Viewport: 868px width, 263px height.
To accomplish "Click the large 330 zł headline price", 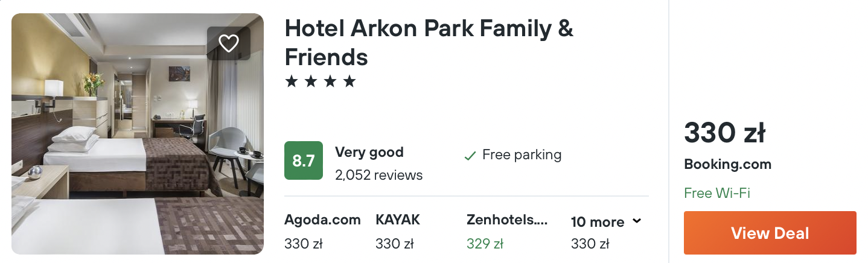I will pyautogui.click(x=724, y=133).
